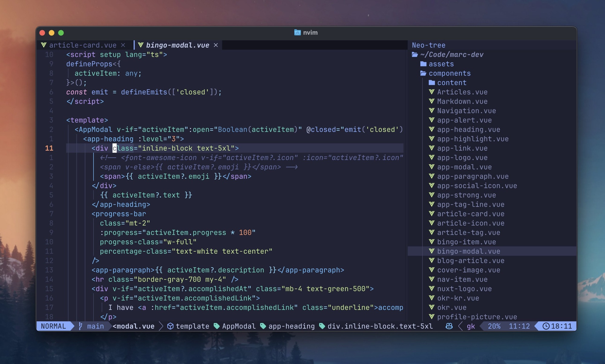This screenshot has height=364, width=605.
Task: Click the Vue icon beside nav-item.vue
Action: [x=432, y=279]
